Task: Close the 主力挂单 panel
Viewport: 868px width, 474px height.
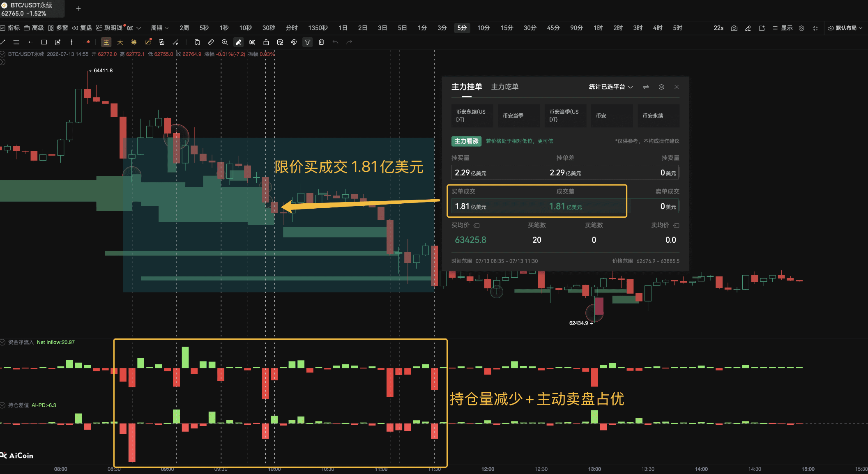Action: [677, 87]
